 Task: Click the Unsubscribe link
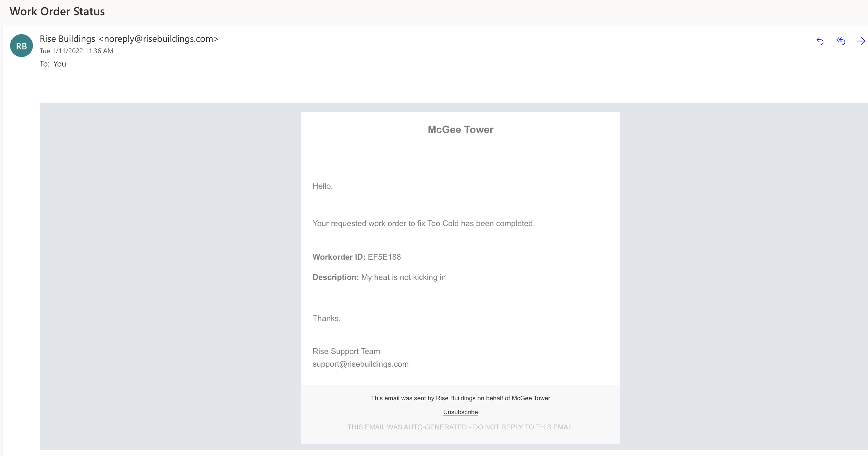click(x=460, y=412)
